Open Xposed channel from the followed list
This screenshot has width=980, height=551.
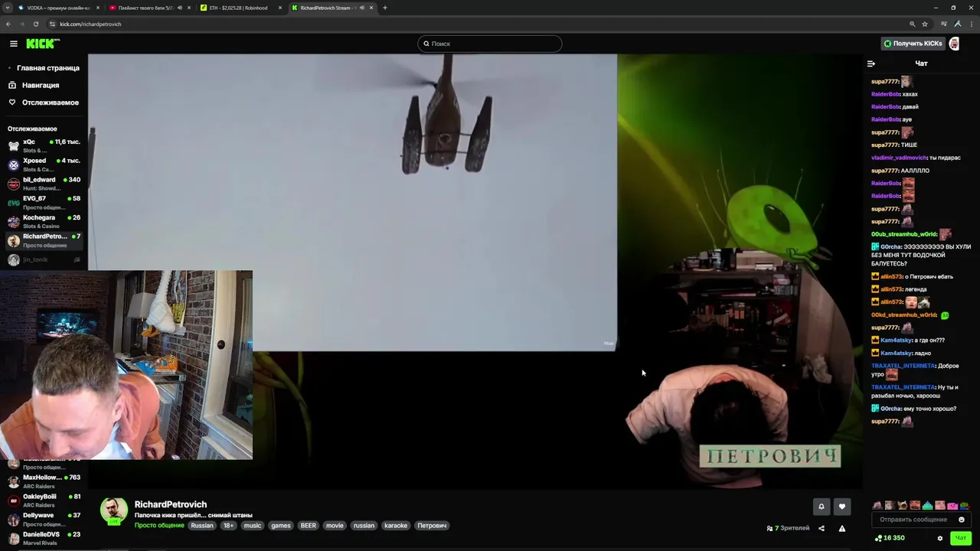click(44, 165)
